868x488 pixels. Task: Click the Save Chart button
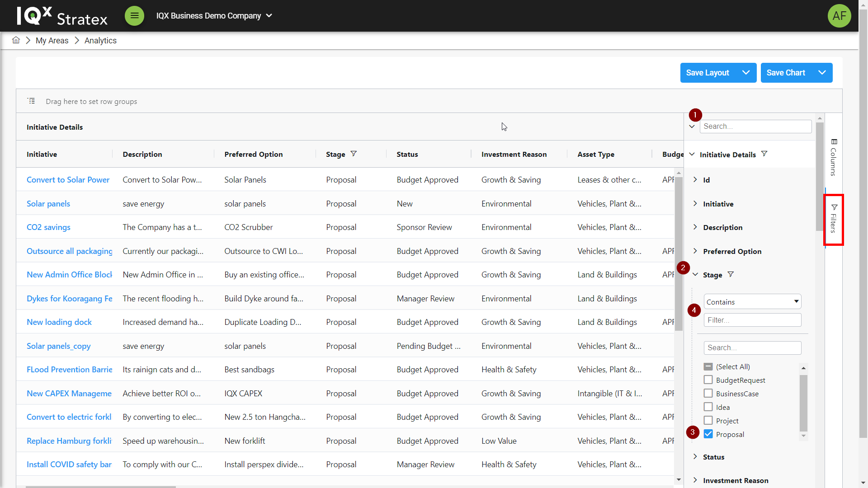coord(786,73)
